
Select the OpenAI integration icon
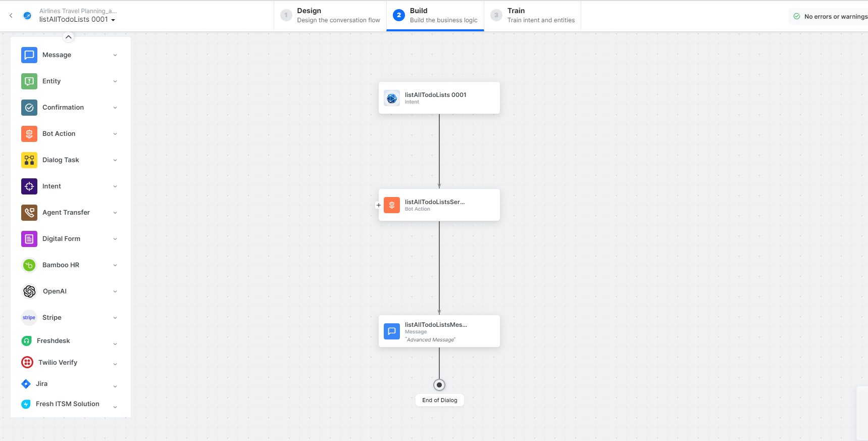pyautogui.click(x=29, y=291)
